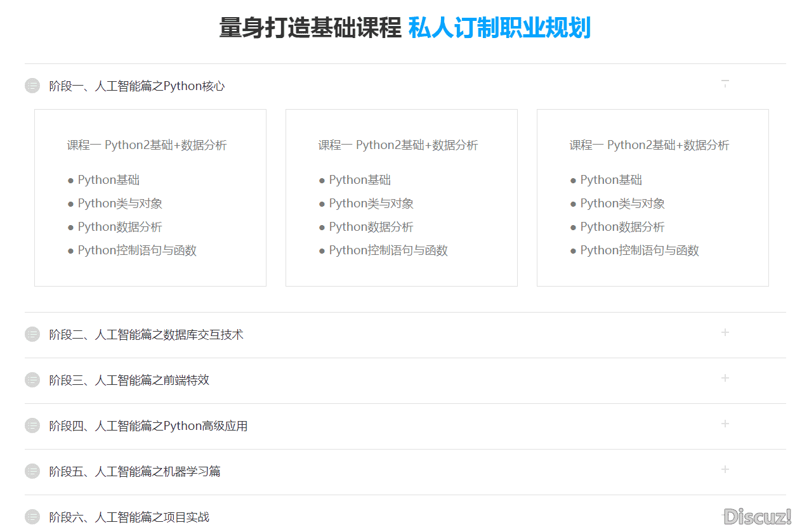Expand 阶段二 using its plus sign

tap(725, 332)
